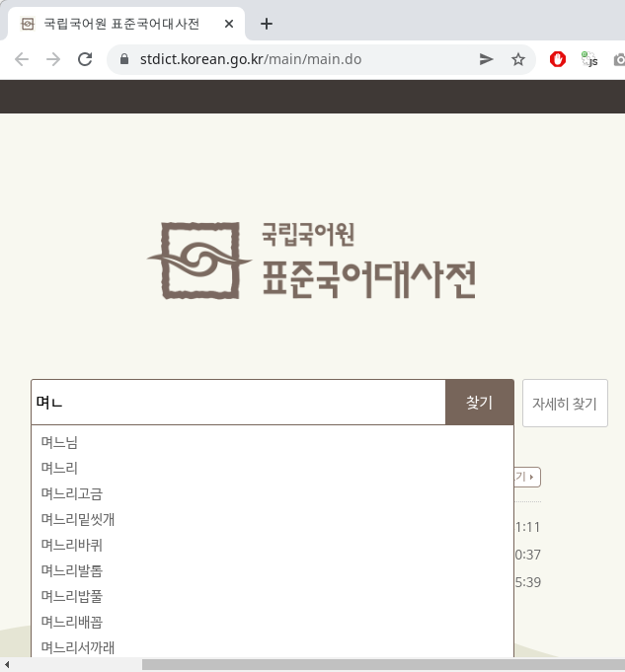Click the horizontal scrollbar thumb
The height and width of the screenshot is (672, 625).
pyautogui.click(x=383, y=665)
